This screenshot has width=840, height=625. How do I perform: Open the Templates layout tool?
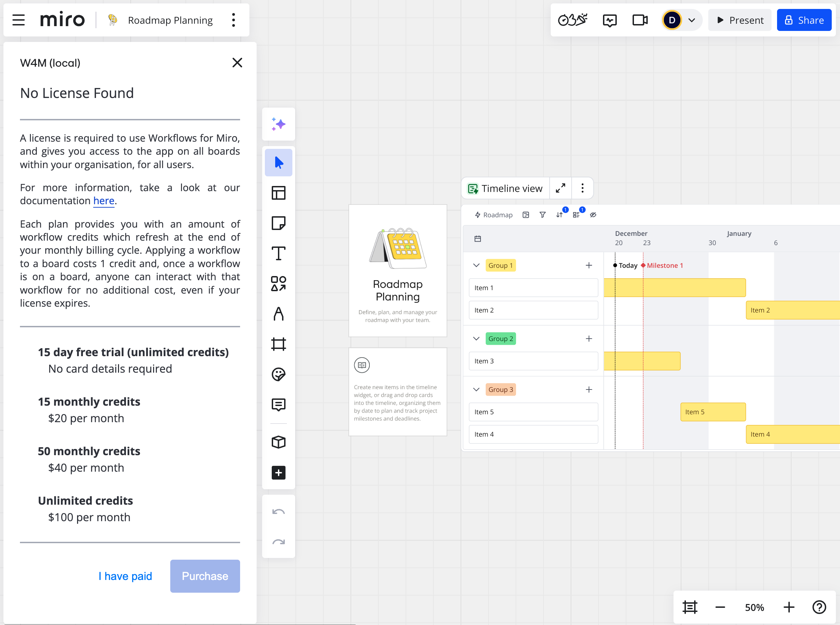point(278,193)
